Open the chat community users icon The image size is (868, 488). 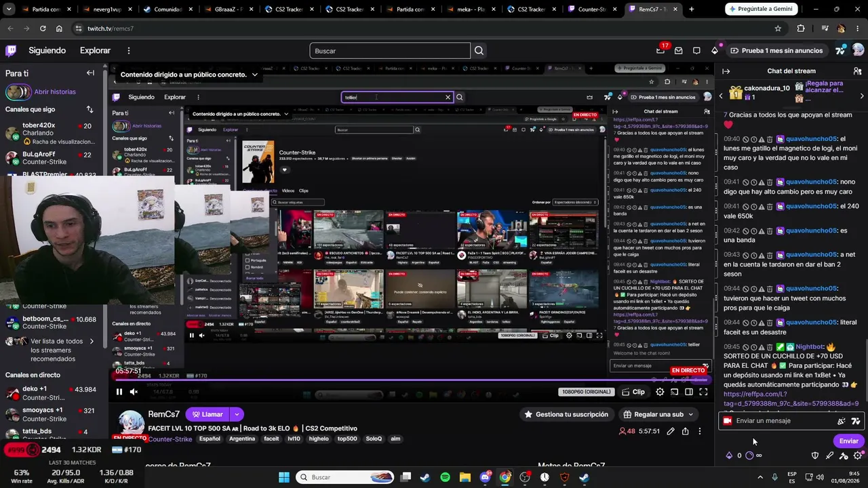pyautogui.click(x=857, y=71)
